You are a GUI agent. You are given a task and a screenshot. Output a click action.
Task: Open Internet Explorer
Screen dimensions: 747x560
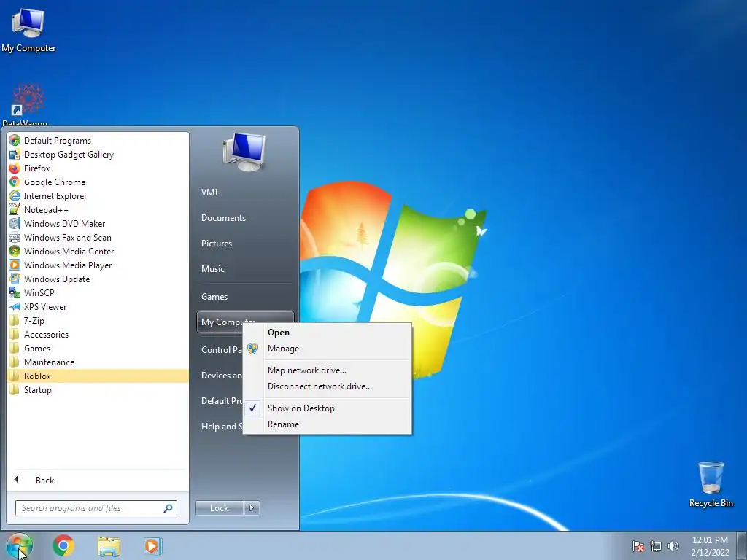[98, 195]
